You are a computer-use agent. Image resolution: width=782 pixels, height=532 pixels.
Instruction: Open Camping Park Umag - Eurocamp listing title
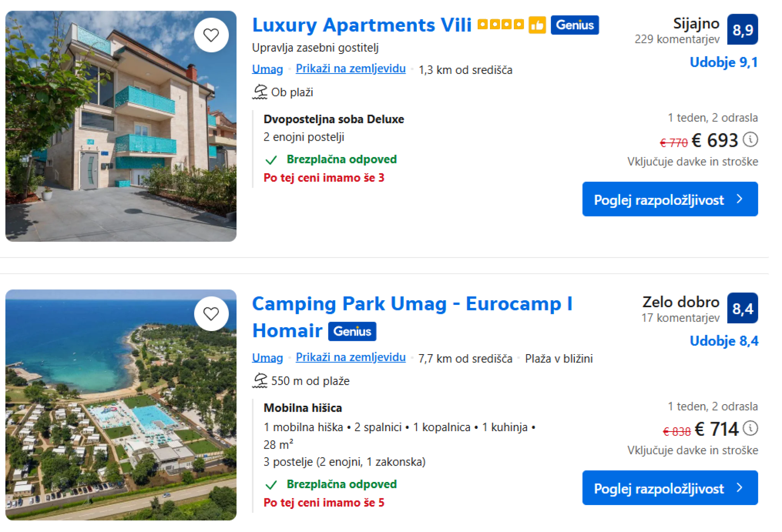pyautogui.click(x=412, y=304)
